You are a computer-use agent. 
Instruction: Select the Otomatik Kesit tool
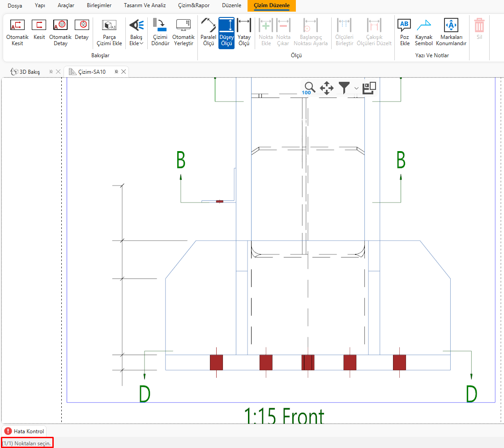(17, 32)
